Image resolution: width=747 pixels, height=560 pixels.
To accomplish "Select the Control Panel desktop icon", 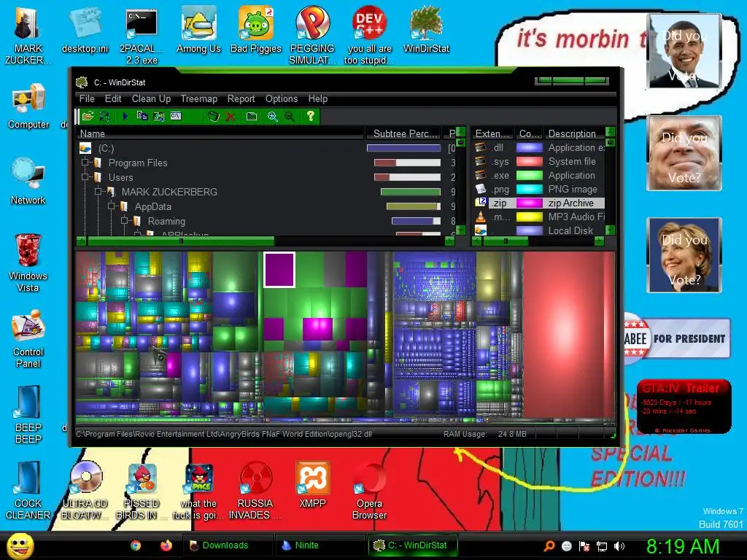I will (28, 338).
